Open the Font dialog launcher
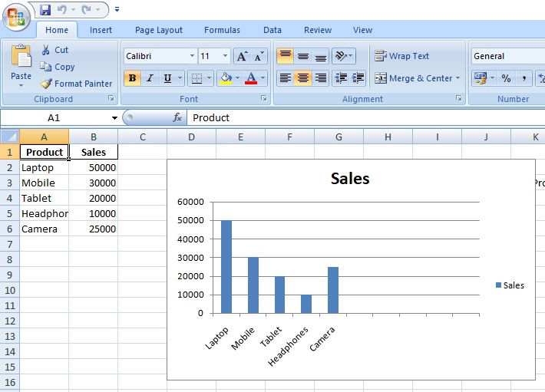Viewport: 545px width, 392px height. pos(264,99)
